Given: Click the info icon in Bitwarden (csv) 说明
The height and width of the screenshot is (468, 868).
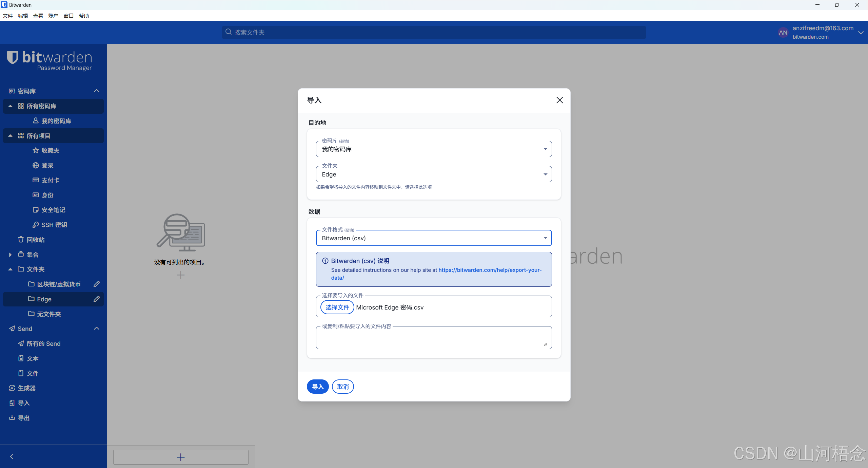Looking at the screenshot, I should (x=325, y=261).
